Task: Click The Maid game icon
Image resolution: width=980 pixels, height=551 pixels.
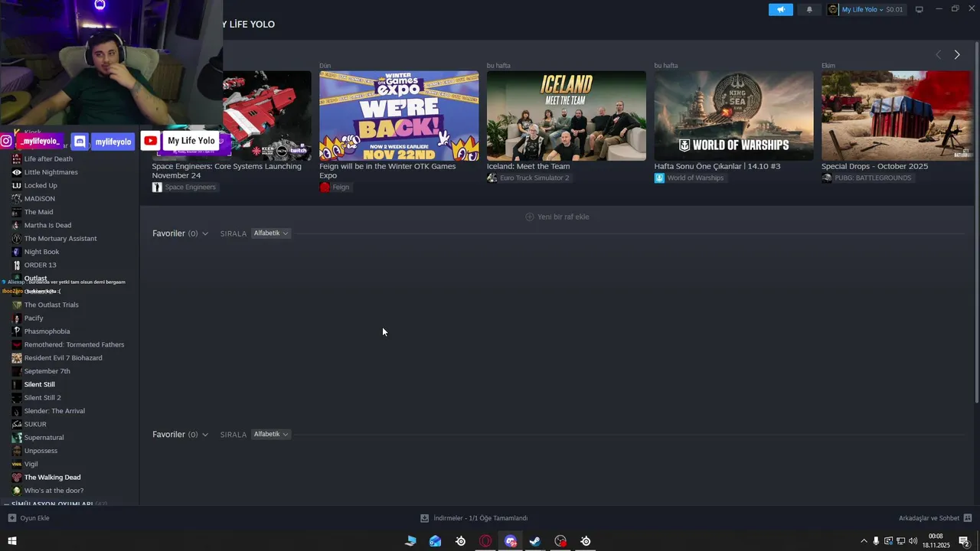Action: [17, 212]
